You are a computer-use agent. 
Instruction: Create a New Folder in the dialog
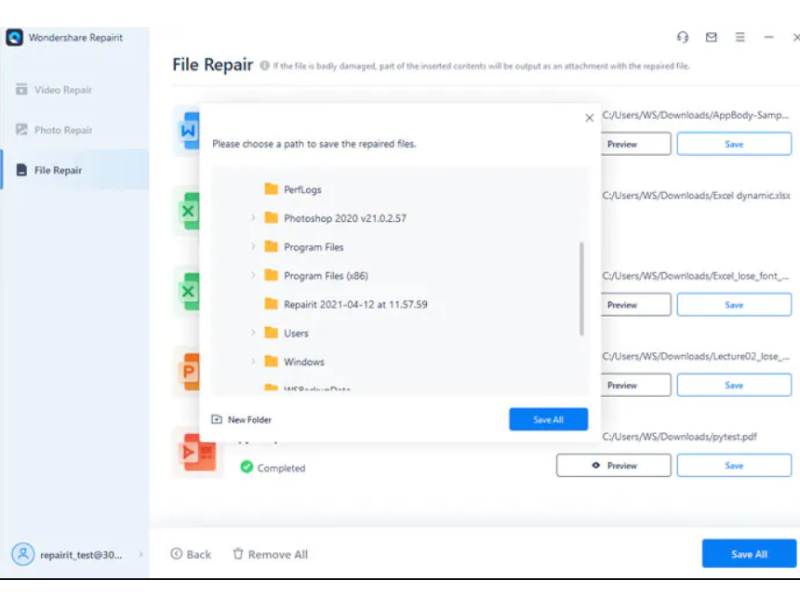241,419
